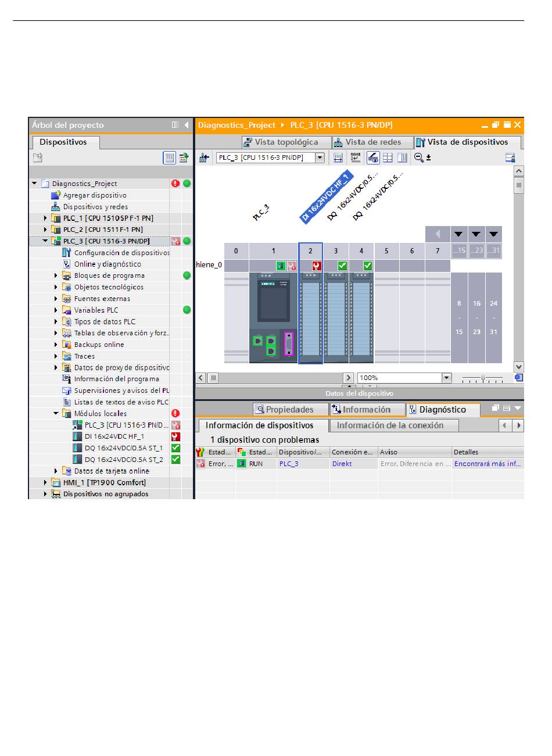Expand HMI_1 [TP1900 Comfort] node
The width and height of the screenshot is (552, 756).
click(x=45, y=482)
